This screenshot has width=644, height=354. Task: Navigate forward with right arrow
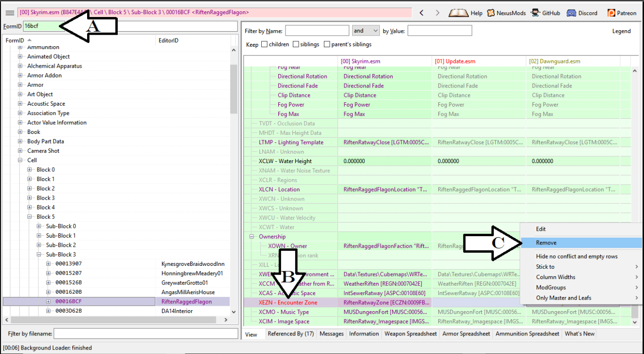coord(437,13)
